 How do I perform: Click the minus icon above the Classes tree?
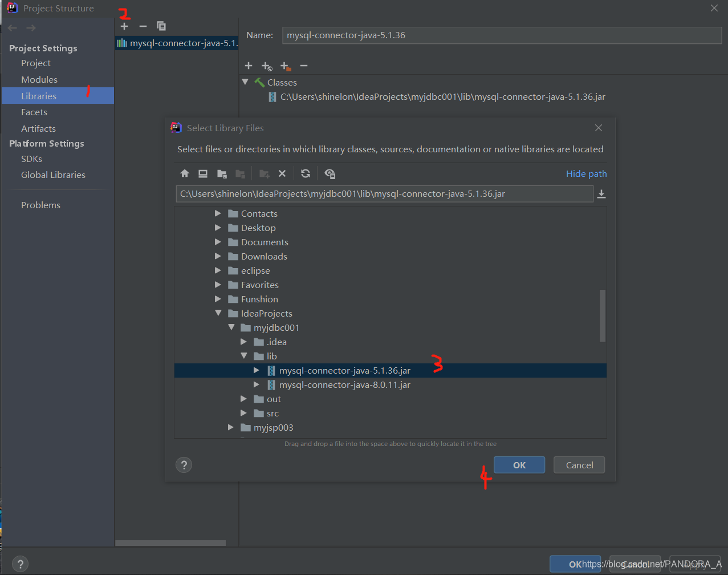coord(304,66)
